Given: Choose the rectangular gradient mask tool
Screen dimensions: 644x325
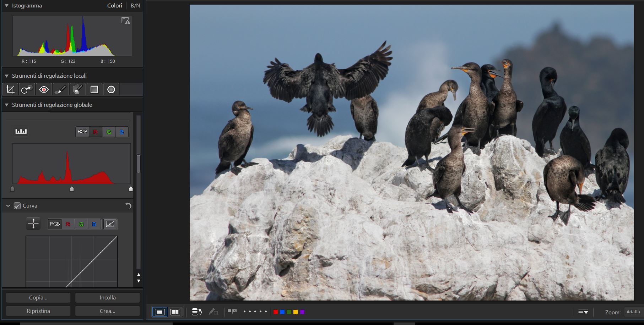Looking at the screenshot, I should (94, 89).
